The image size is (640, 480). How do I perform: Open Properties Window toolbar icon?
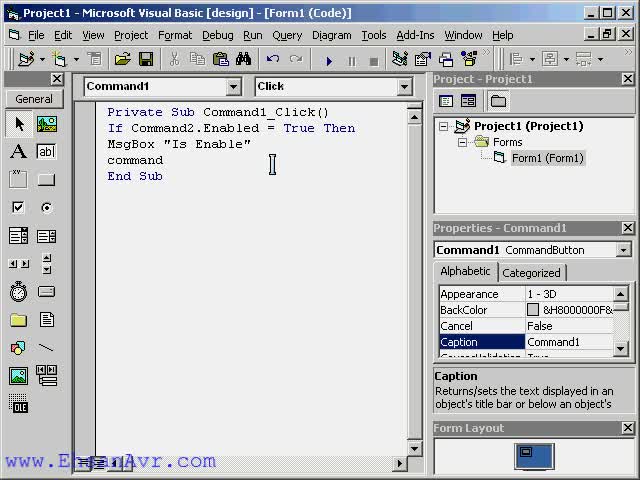click(x=423, y=60)
